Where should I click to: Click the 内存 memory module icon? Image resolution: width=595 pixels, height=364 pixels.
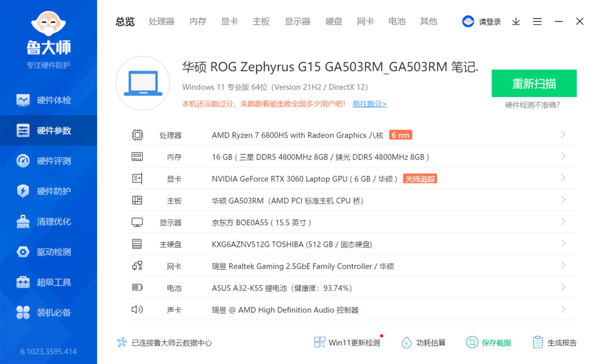(137, 157)
